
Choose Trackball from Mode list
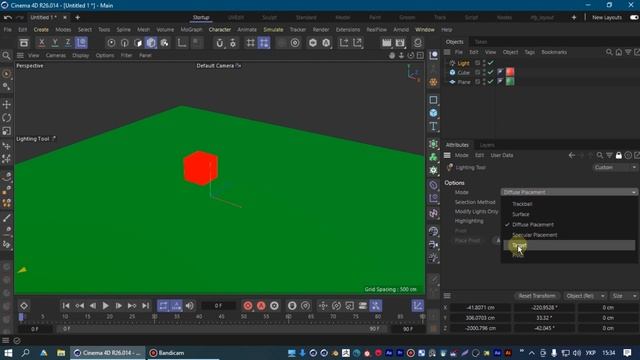coord(522,204)
